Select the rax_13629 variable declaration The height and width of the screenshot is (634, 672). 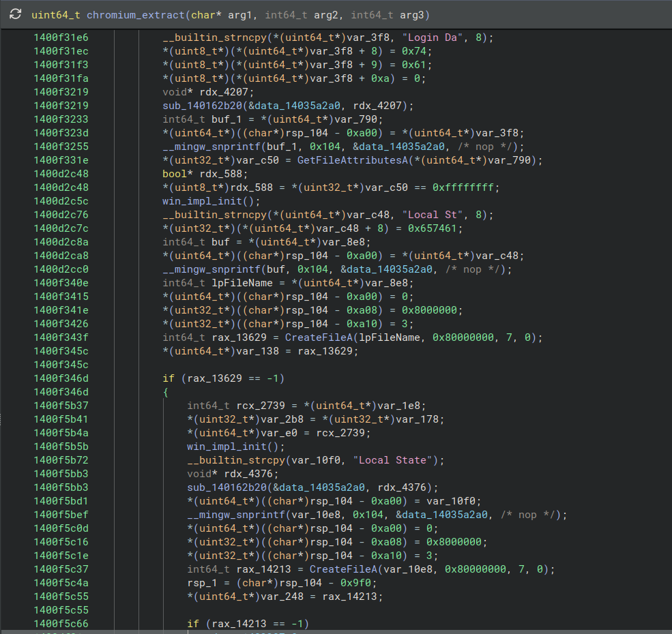click(239, 337)
